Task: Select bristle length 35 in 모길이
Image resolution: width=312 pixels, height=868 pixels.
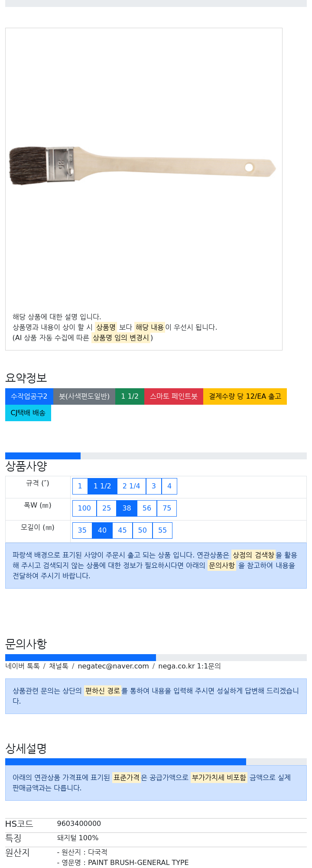Action: coord(82,531)
